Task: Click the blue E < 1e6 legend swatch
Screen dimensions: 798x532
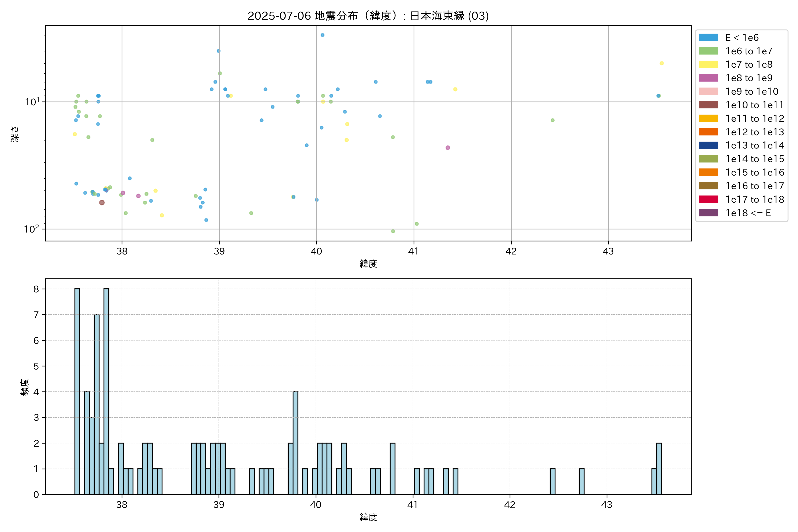Action: (x=708, y=38)
